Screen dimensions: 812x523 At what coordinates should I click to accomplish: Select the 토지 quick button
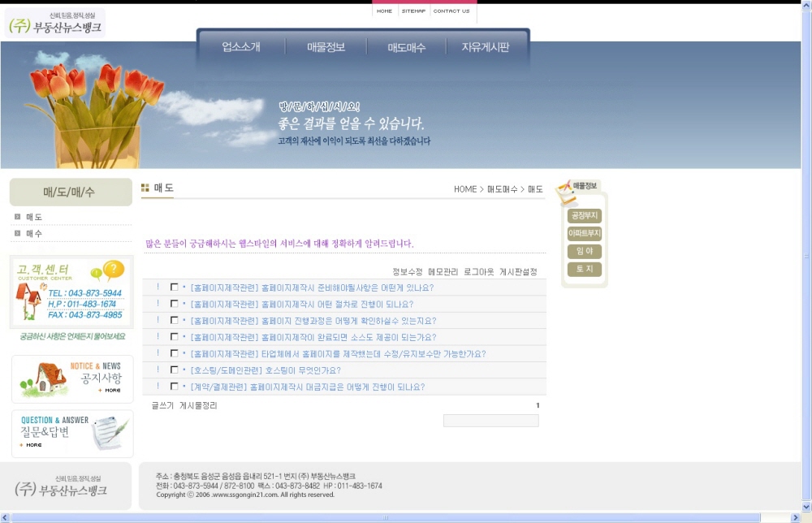pyautogui.click(x=584, y=270)
